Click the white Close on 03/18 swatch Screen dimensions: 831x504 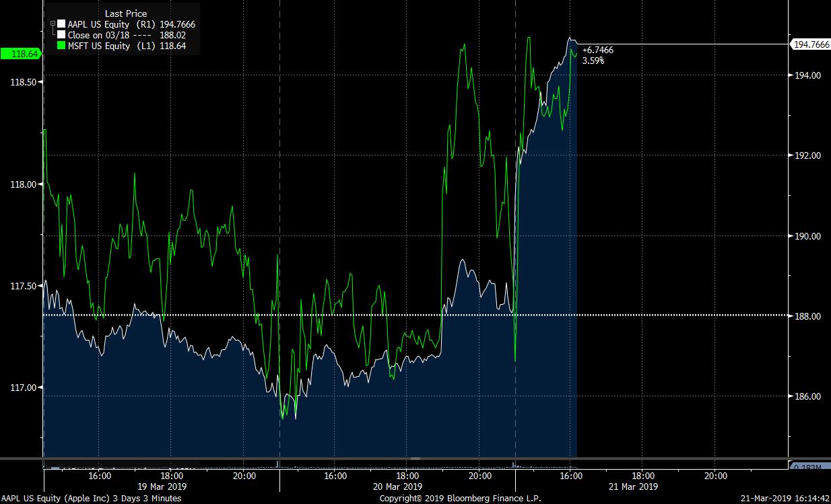[62, 35]
